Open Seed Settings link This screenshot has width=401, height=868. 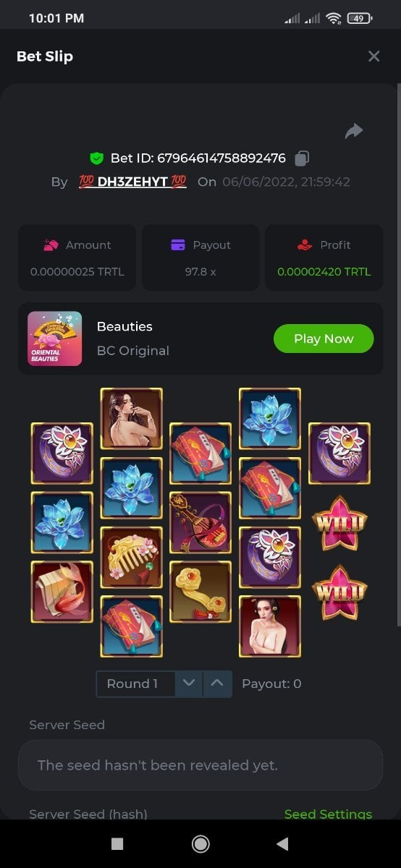(328, 814)
